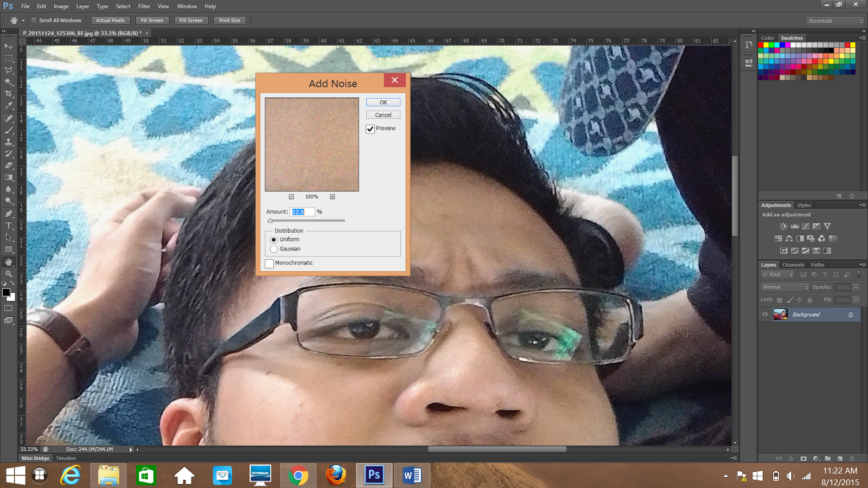The height and width of the screenshot is (488, 868).
Task: Add a Curves adjustment
Action: pyautogui.click(x=805, y=227)
